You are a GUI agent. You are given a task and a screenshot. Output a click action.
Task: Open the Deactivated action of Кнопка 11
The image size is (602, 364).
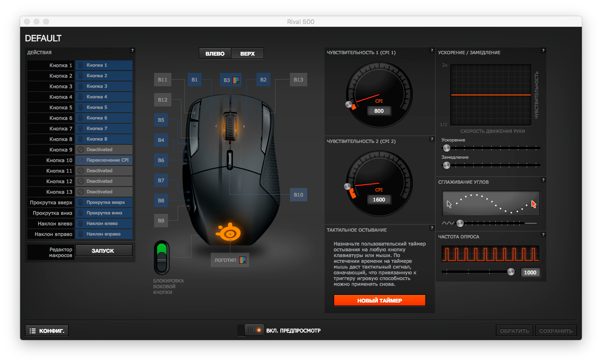tap(104, 171)
